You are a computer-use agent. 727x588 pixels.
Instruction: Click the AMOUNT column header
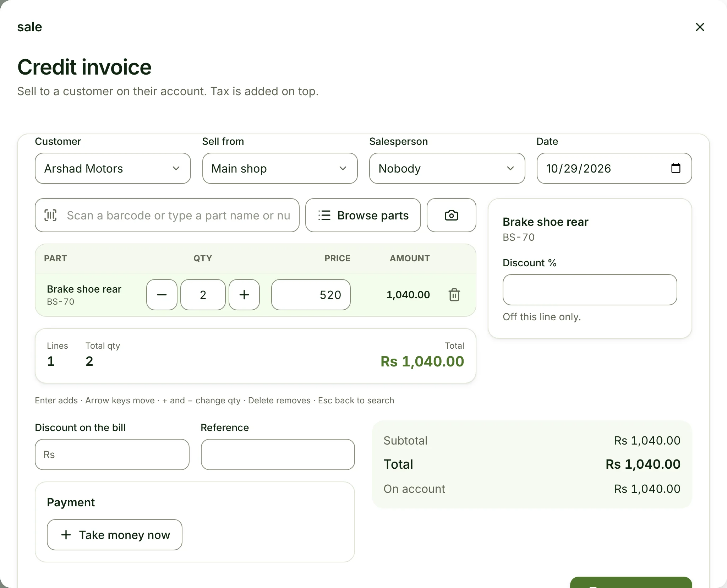tap(410, 258)
